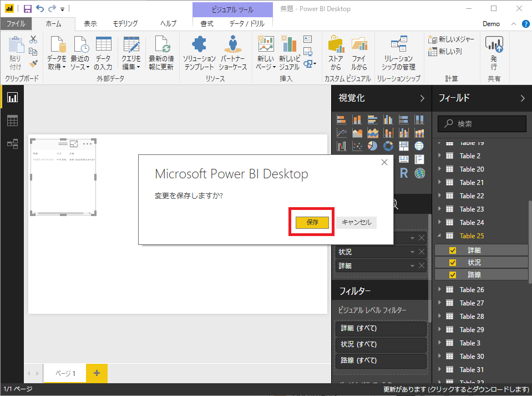Switch to the 表示 ribbon tab
This screenshot has height=396, width=532.
point(90,24)
